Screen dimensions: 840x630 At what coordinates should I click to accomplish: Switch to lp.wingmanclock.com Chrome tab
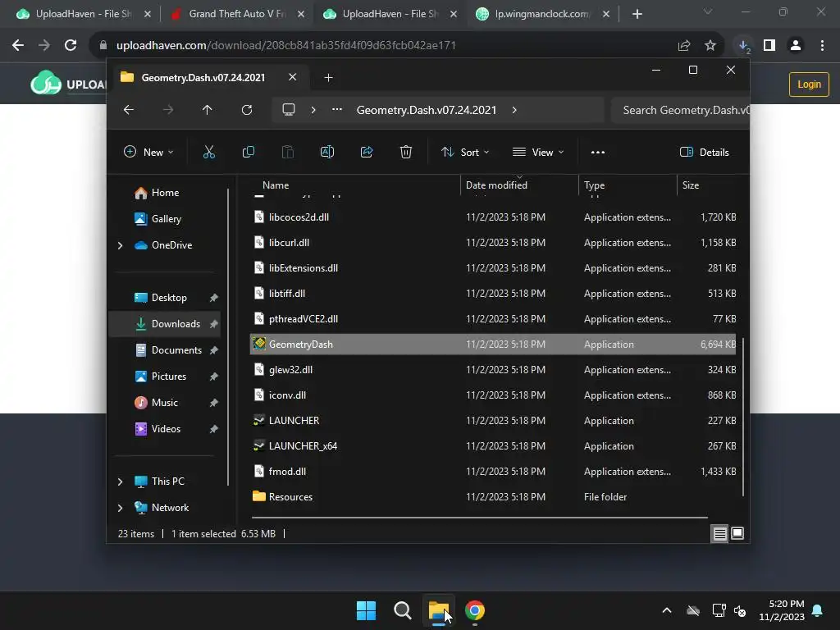[x=543, y=14]
